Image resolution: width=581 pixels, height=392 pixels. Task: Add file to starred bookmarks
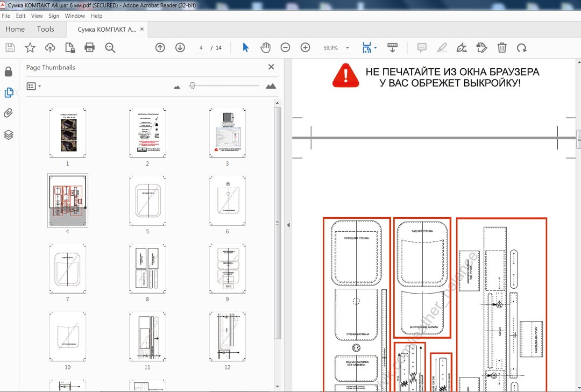pos(30,48)
